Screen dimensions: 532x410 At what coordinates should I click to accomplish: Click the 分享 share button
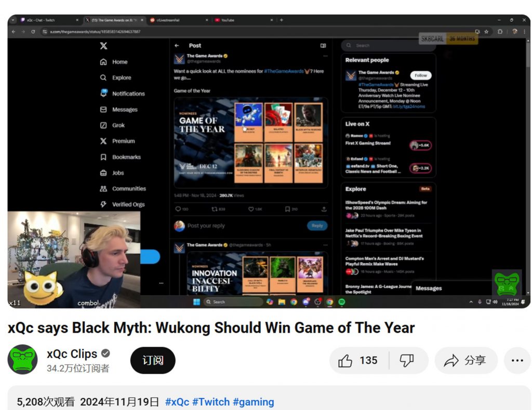pyautogui.click(x=466, y=361)
